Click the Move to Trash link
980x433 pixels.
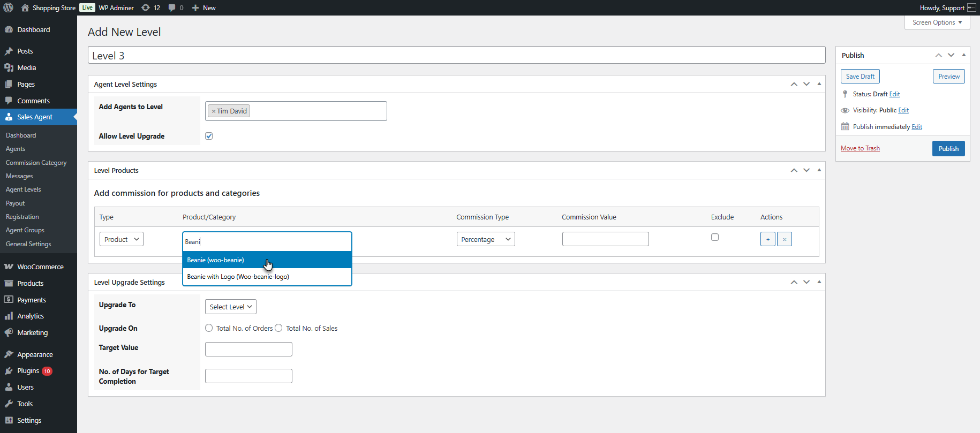coord(860,148)
